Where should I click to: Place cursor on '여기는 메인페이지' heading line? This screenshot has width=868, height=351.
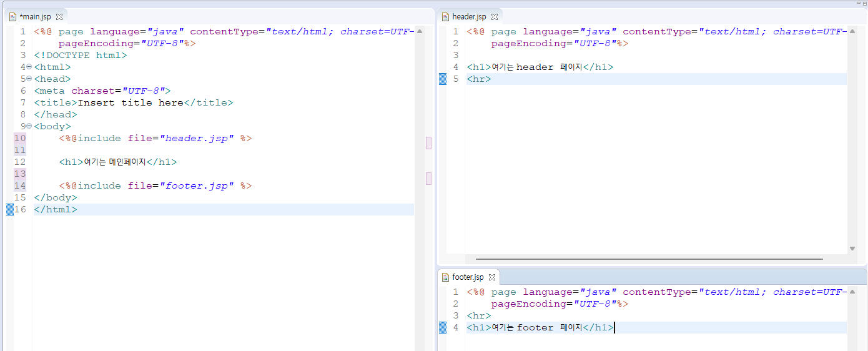(117, 162)
